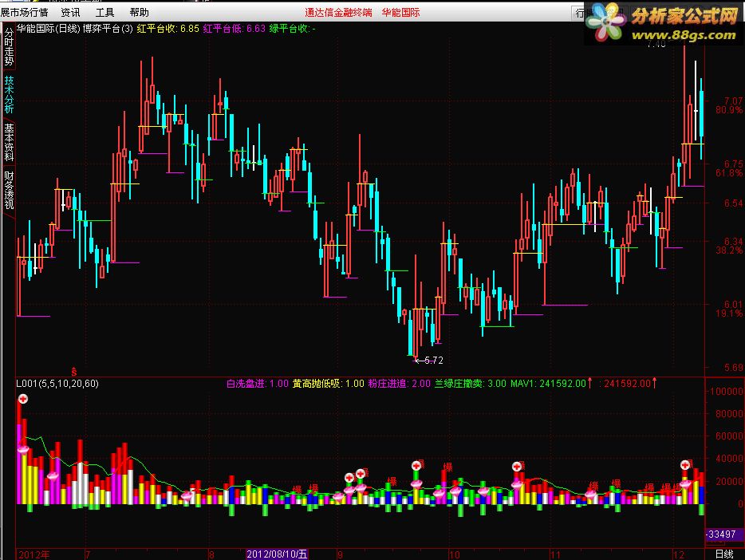
Task: Click the 粉庄进追: 2.00 indicator value
Action: pos(399,384)
